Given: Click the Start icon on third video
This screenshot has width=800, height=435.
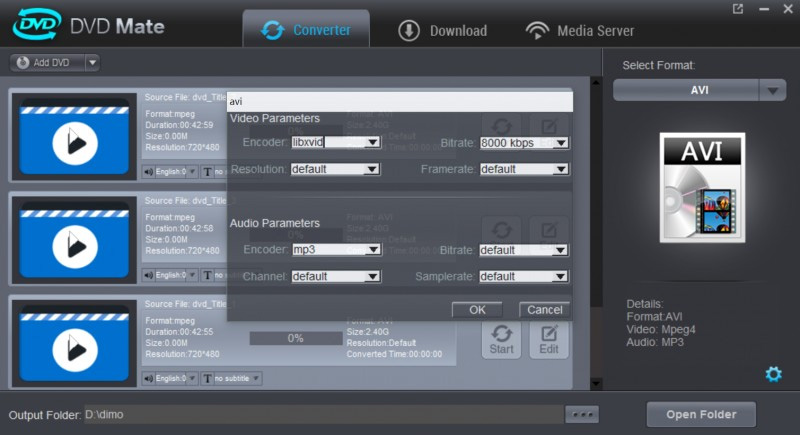Looking at the screenshot, I should [x=502, y=338].
